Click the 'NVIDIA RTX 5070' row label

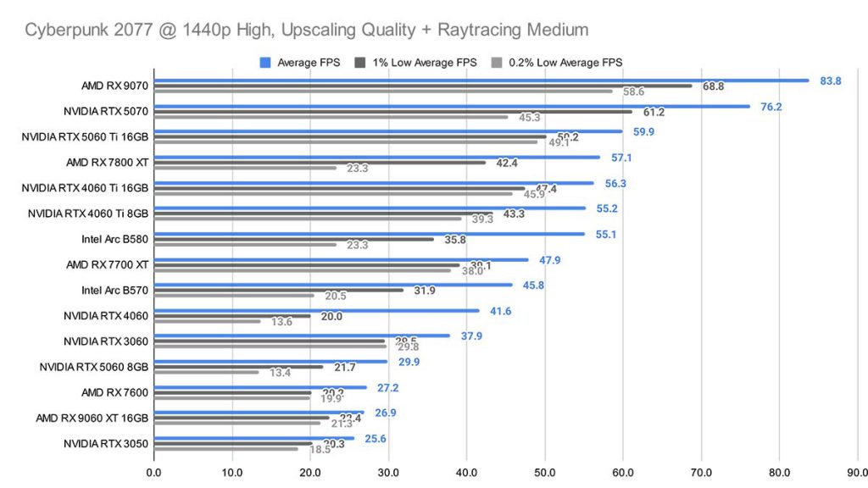[106, 111]
